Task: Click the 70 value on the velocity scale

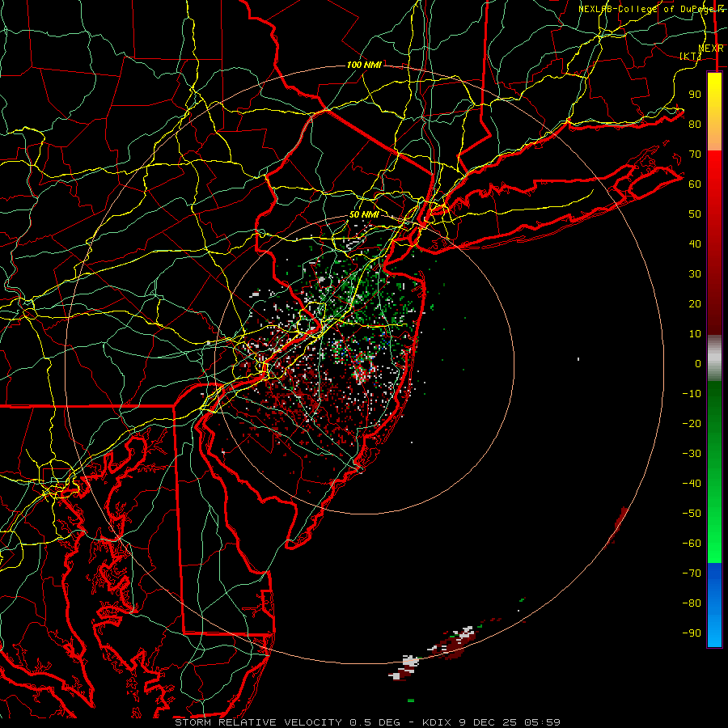Action: [695, 154]
